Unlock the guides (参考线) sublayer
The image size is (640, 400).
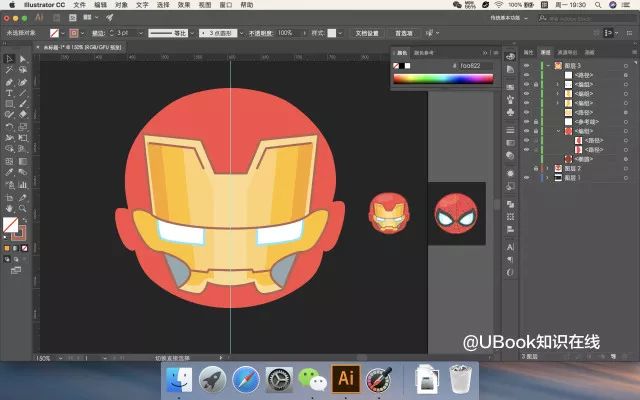536,122
